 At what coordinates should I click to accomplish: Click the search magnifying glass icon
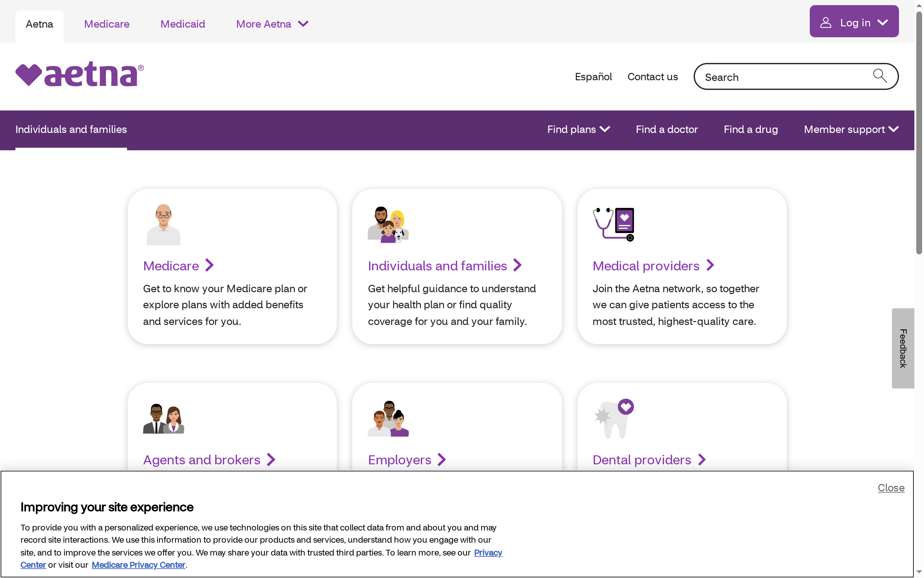(x=880, y=76)
